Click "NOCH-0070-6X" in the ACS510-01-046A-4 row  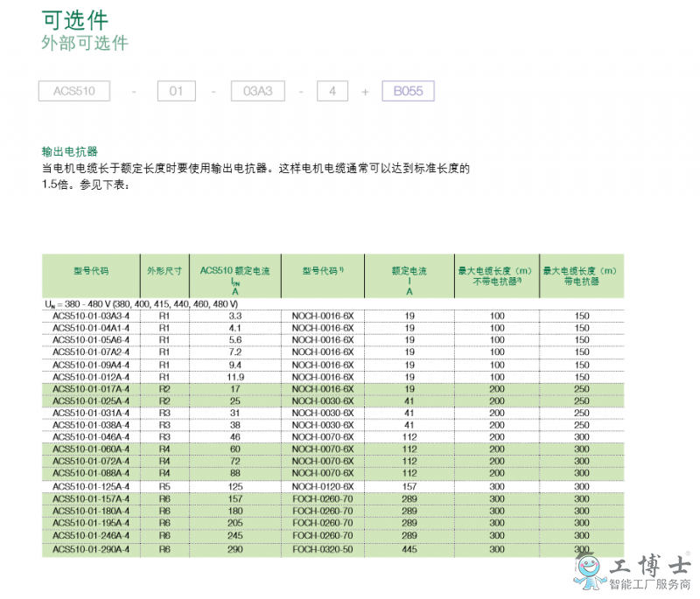tap(323, 437)
